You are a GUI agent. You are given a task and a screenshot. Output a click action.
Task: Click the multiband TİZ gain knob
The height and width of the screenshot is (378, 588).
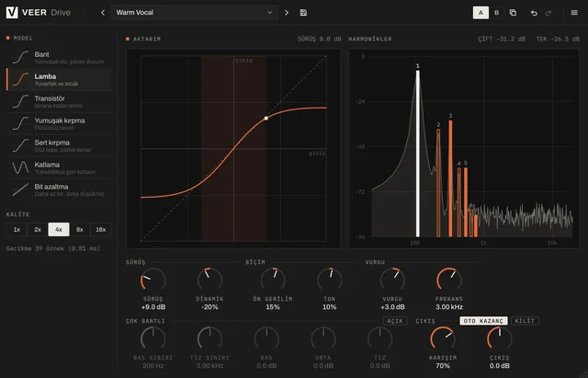(x=379, y=339)
